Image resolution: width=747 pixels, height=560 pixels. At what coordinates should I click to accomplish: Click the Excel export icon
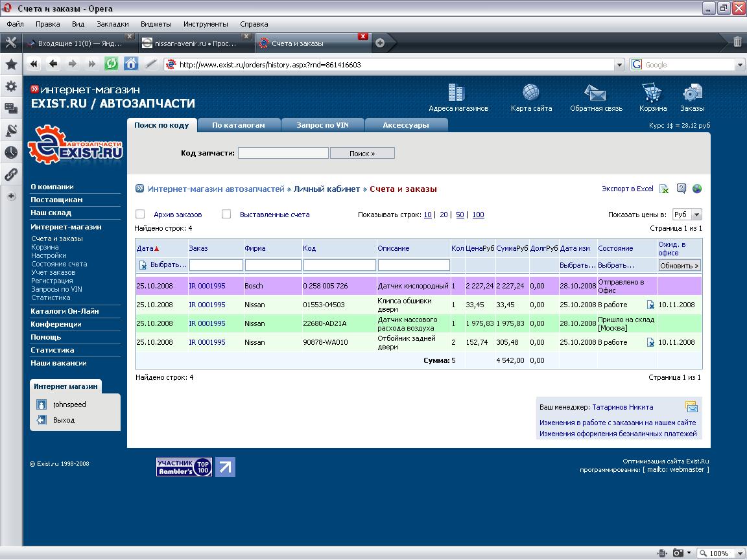(663, 189)
